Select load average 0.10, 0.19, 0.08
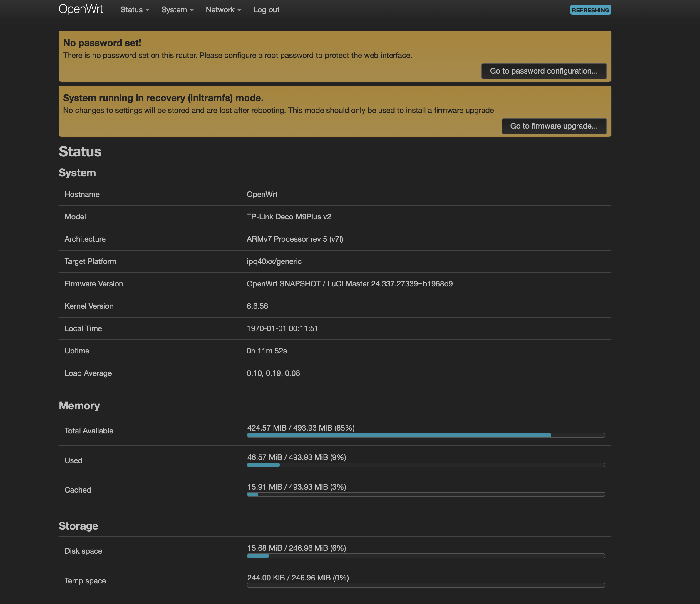This screenshot has width=700, height=604. tap(273, 373)
